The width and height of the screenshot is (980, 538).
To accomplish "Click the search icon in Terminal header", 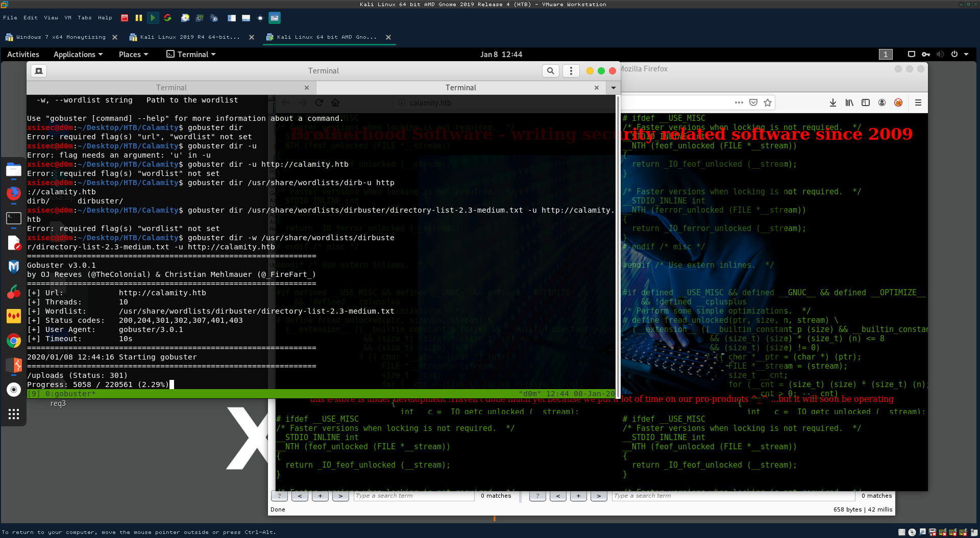I will (x=550, y=71).
